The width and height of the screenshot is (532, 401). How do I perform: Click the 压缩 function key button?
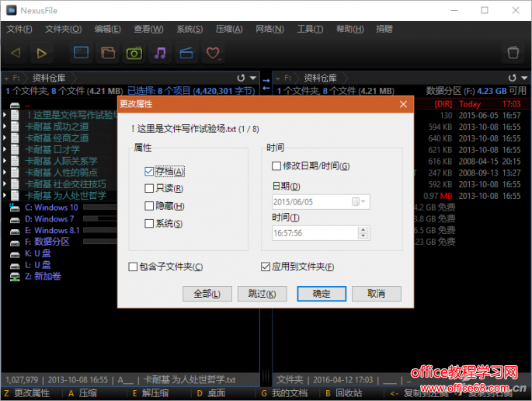(x=83, y=393)
